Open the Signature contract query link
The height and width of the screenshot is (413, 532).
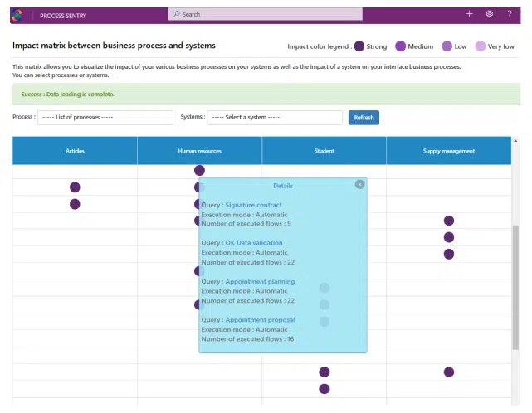tap(253, 205)
